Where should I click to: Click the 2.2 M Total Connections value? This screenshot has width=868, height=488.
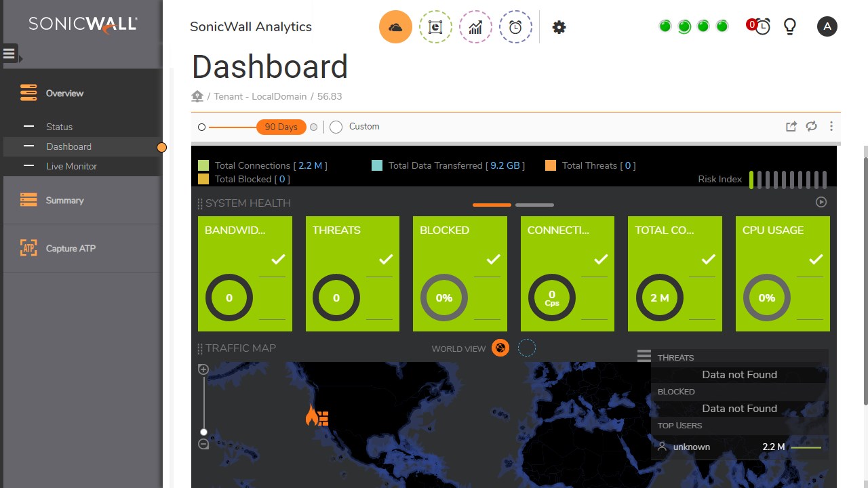[310, 165]
